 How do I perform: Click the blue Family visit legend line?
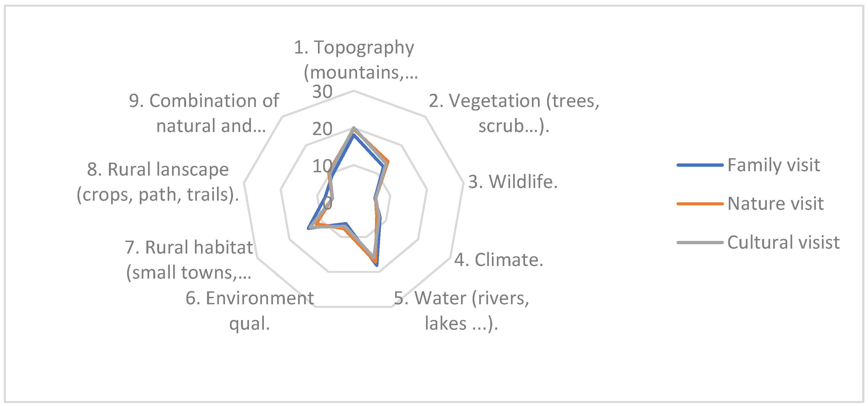(x=700, y=165)
